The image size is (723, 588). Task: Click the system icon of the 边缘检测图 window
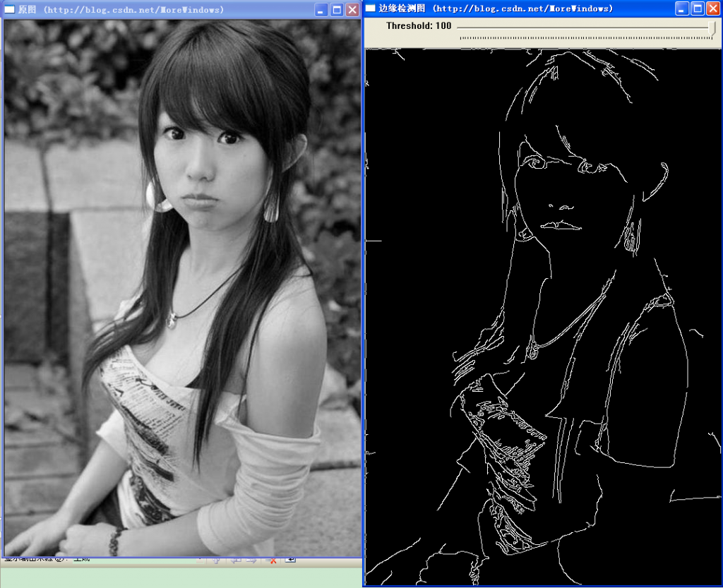(370, 8)
